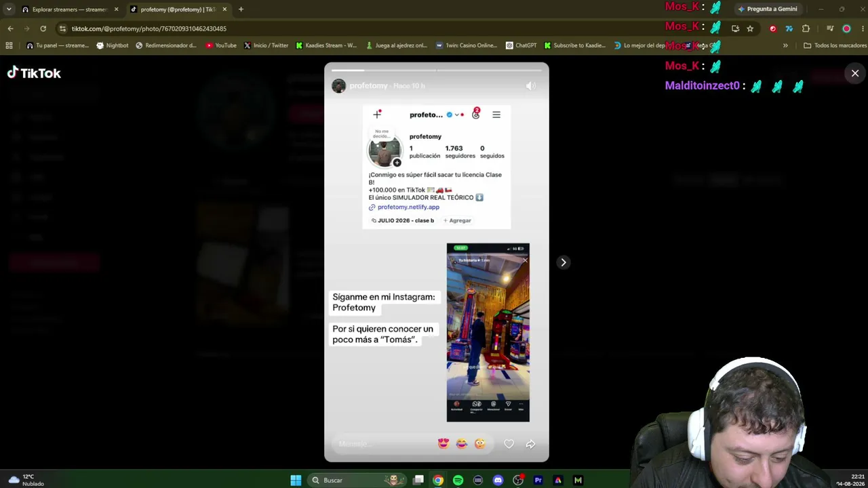
Task: Reload the TikTok page
Action: click(43, 28)
